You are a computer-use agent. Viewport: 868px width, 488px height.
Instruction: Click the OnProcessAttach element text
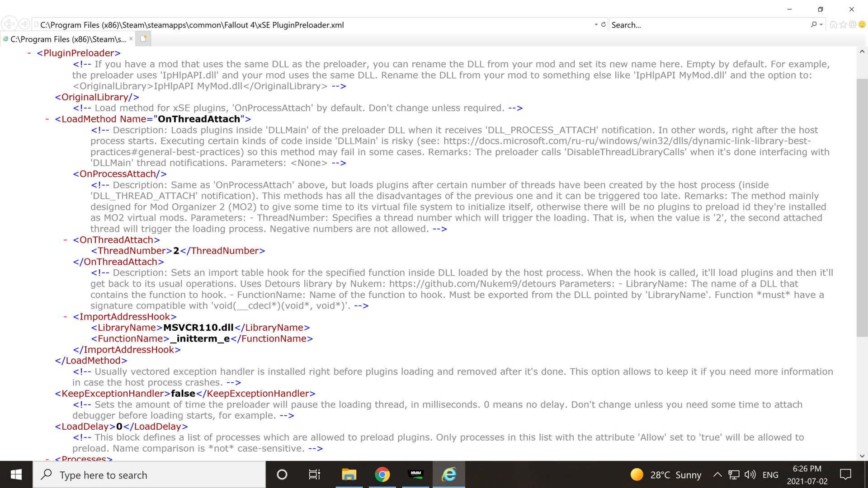pos(120,174)
